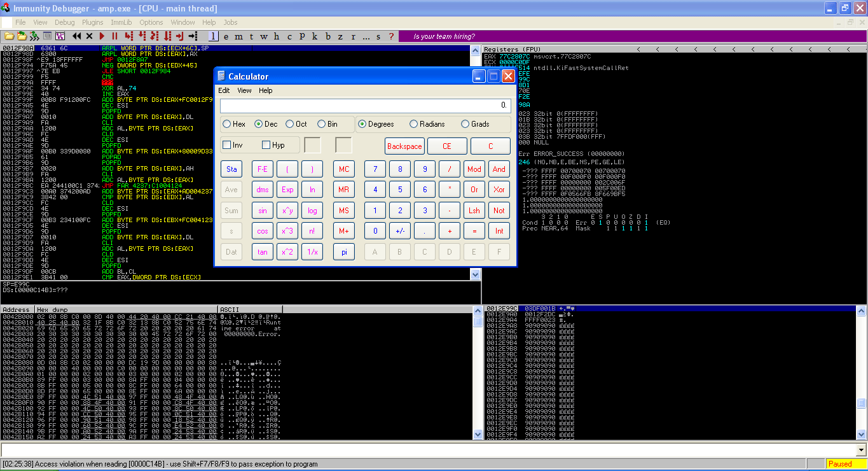Open Calculator's Edit menu
The width and height of the screenshot is (868, 471).
(224, 90)
